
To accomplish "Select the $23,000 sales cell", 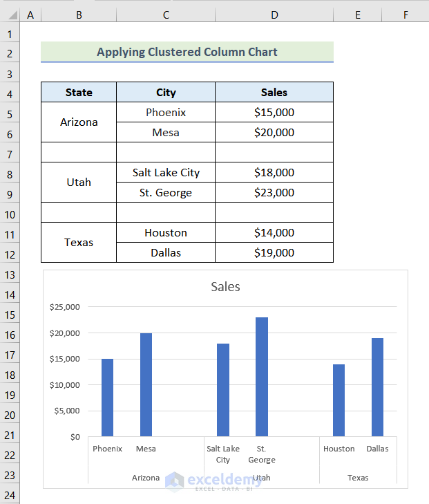I will (x=274, y=193).
